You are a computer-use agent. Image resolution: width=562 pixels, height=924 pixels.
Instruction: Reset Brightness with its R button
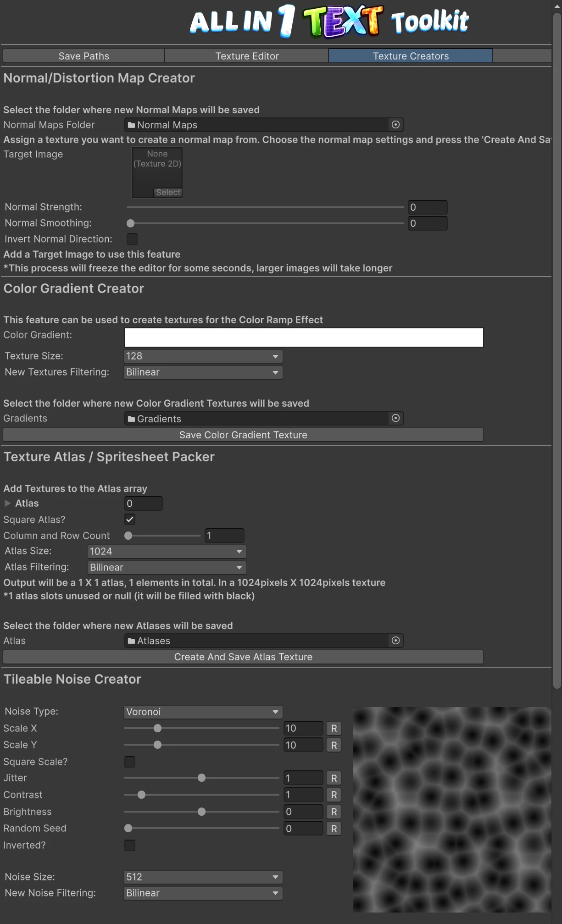click(334, 812)
